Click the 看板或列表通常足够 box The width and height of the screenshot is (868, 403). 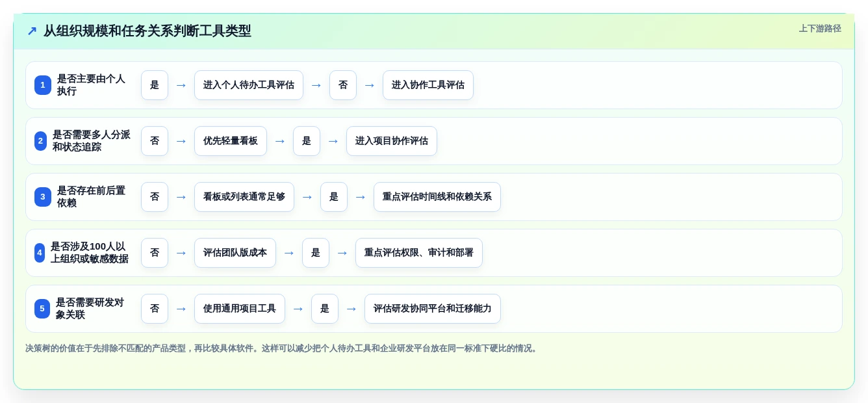click(x=244, y=197)
